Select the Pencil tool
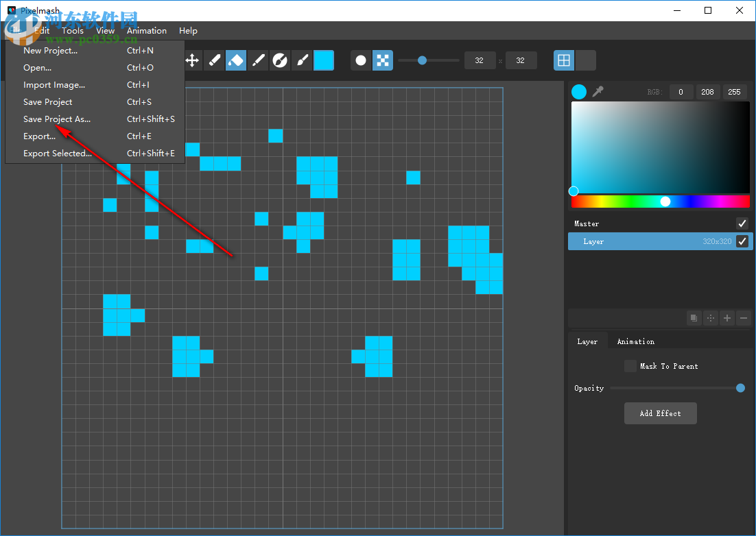756x536 pixels. coord(215,60)
